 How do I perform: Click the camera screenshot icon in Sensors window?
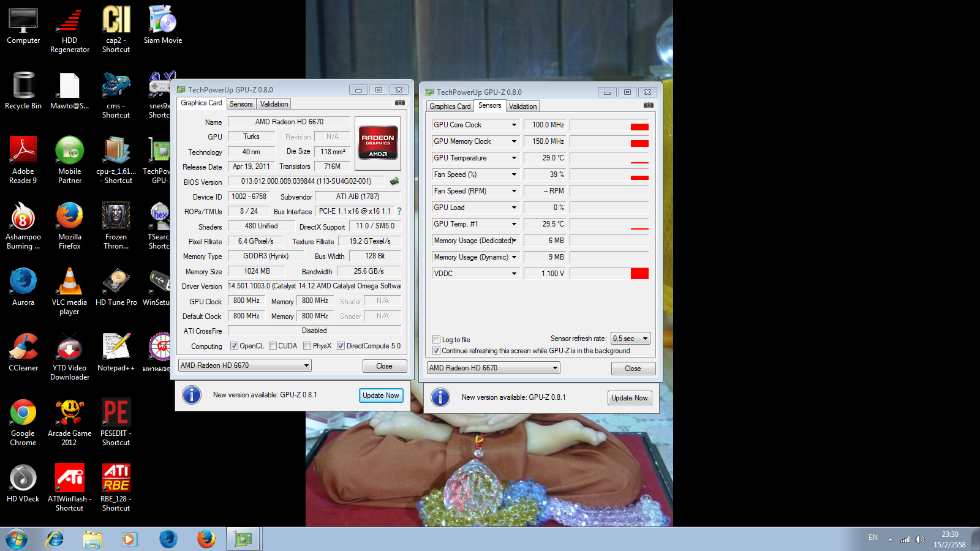(649, 105)
